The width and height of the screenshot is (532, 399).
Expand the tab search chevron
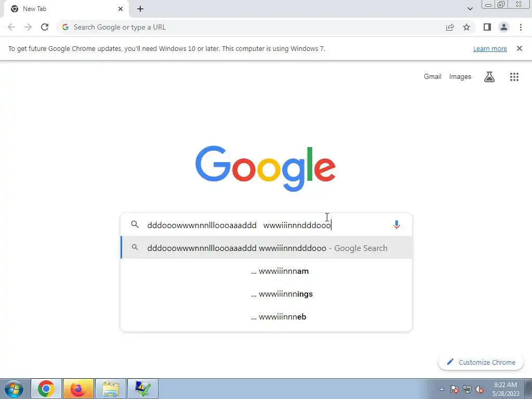(470, 9)
